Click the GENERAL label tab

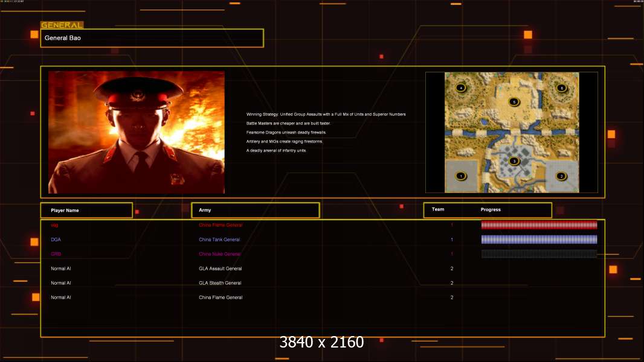click(62, 25)
